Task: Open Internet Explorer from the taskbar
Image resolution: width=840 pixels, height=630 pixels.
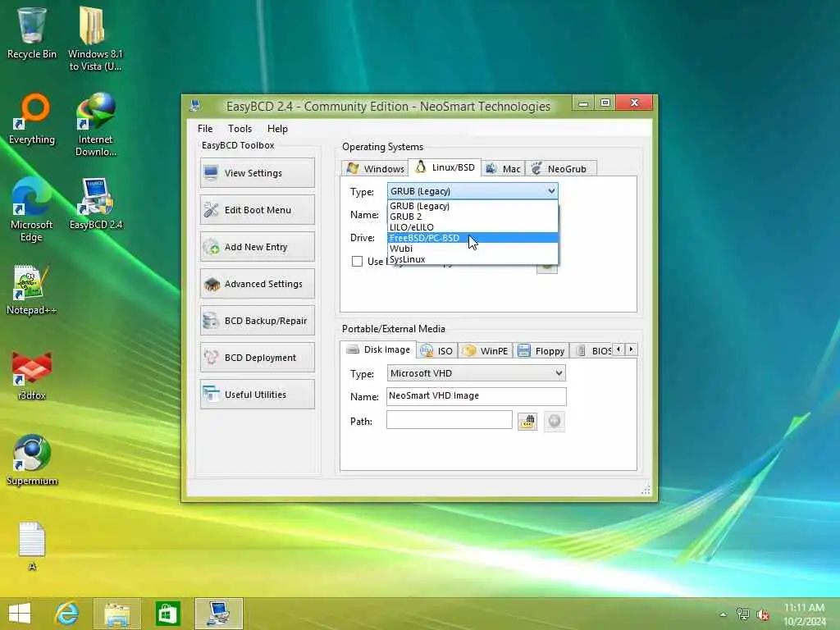Action: [x=67, y=614]
